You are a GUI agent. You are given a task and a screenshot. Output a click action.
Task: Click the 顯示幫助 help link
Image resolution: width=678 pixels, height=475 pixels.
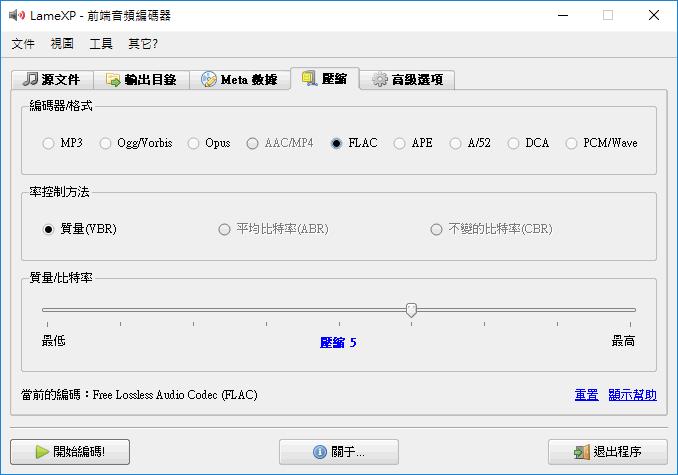tap(632, 395)
